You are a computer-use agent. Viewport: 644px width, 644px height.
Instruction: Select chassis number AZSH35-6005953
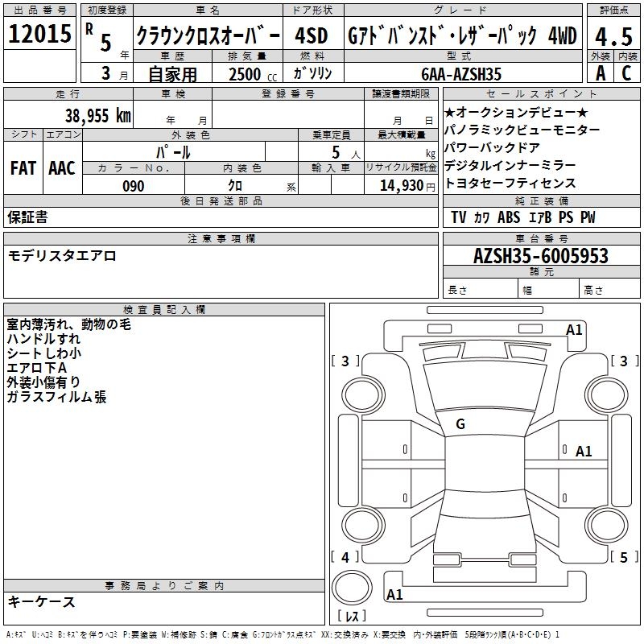pos(540,256)
